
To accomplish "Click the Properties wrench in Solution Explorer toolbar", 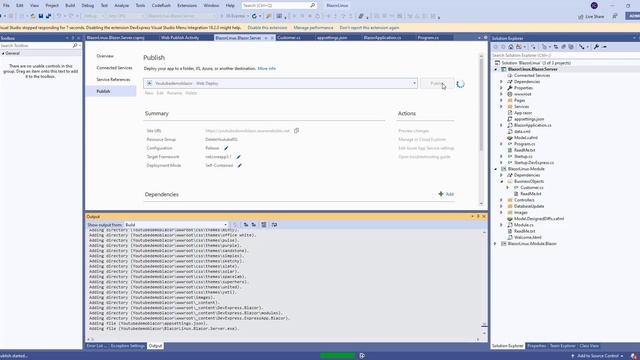I will pos(596,47).
